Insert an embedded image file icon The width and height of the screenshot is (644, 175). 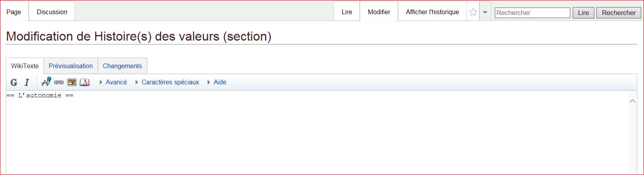tap(72, 82)
